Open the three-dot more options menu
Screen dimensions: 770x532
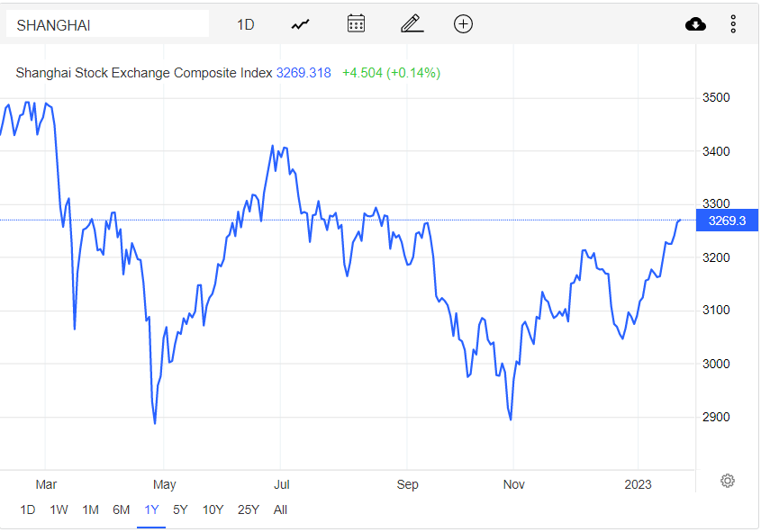pos(733,24)
